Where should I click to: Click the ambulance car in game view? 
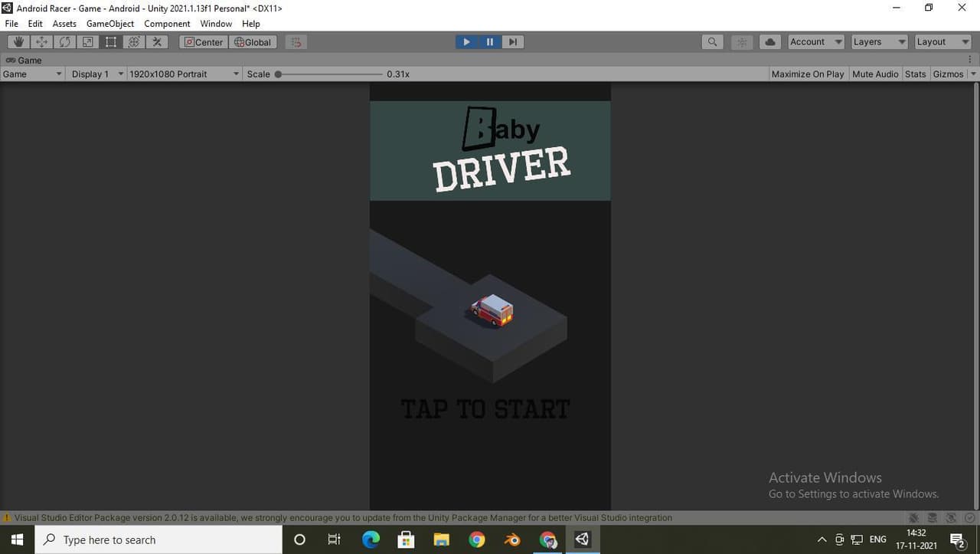point(492,310)
